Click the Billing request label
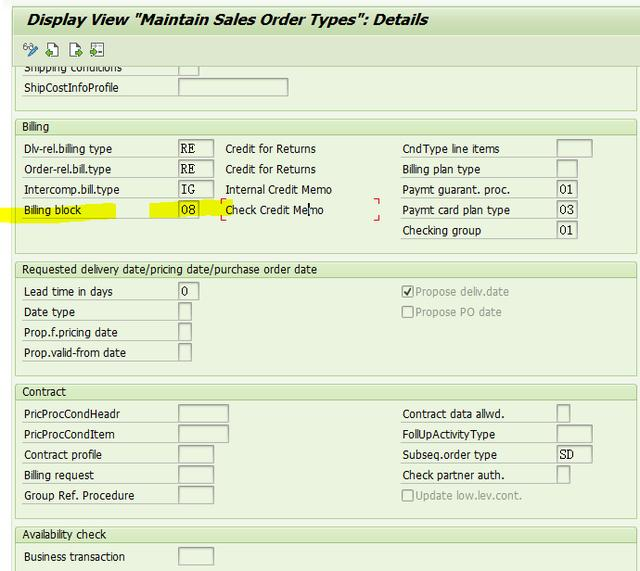Screen dimensions: 640x571 (59, 475)
